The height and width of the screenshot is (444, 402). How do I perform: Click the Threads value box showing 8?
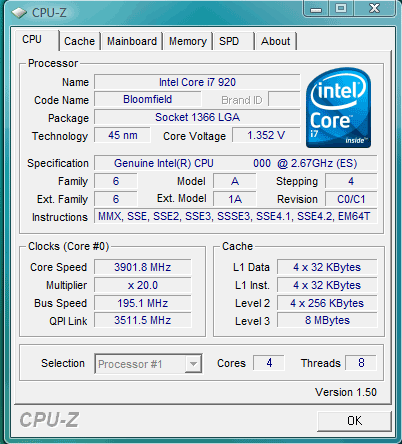click(x=361, y=363)
